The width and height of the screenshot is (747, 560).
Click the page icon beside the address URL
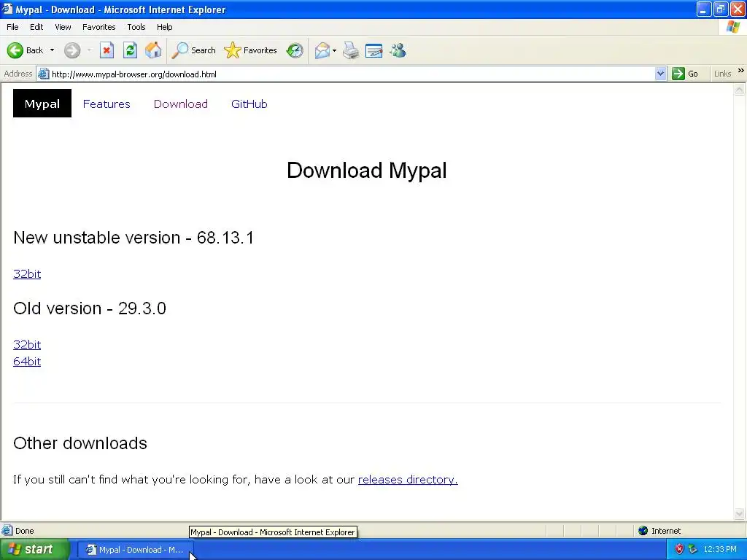point(43,74)
